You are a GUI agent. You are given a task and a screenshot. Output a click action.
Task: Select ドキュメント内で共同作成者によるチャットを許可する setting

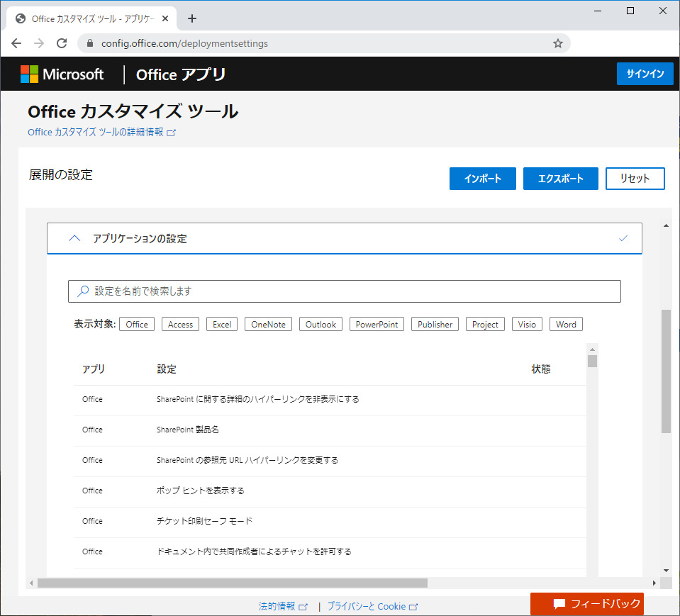pos(330,553)
